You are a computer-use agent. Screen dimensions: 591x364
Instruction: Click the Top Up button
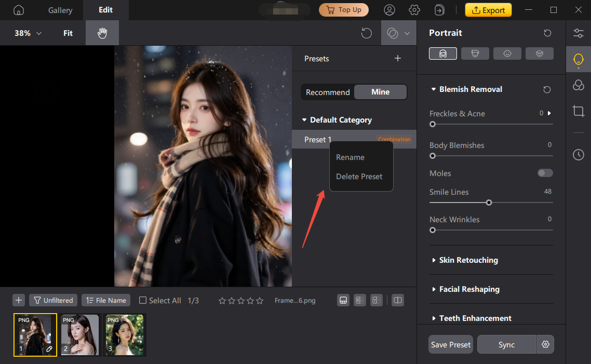344,10
